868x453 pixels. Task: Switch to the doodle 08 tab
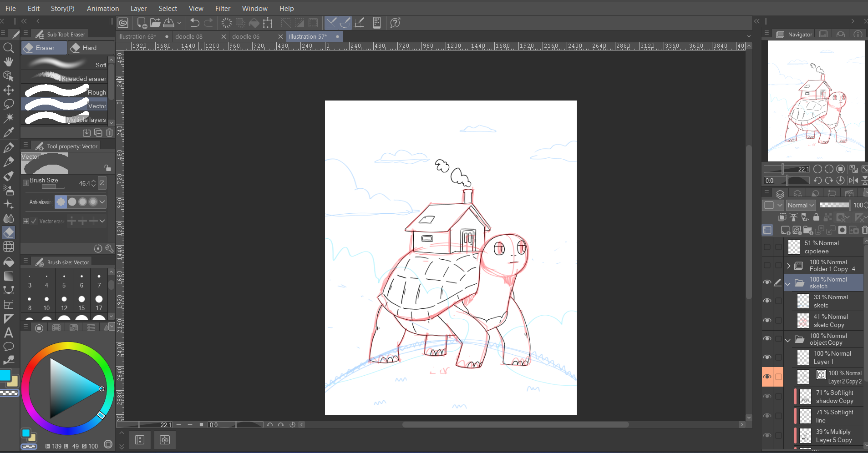189,36
